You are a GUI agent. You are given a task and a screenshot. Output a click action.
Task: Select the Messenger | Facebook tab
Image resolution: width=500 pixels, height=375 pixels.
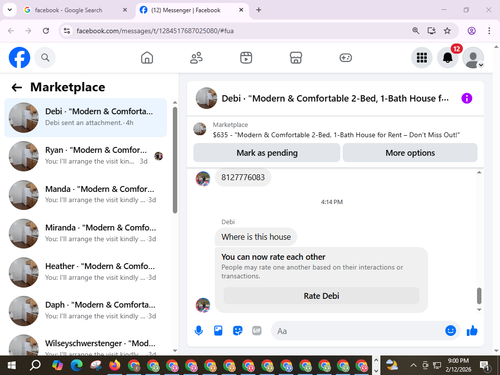click(193, 10)
